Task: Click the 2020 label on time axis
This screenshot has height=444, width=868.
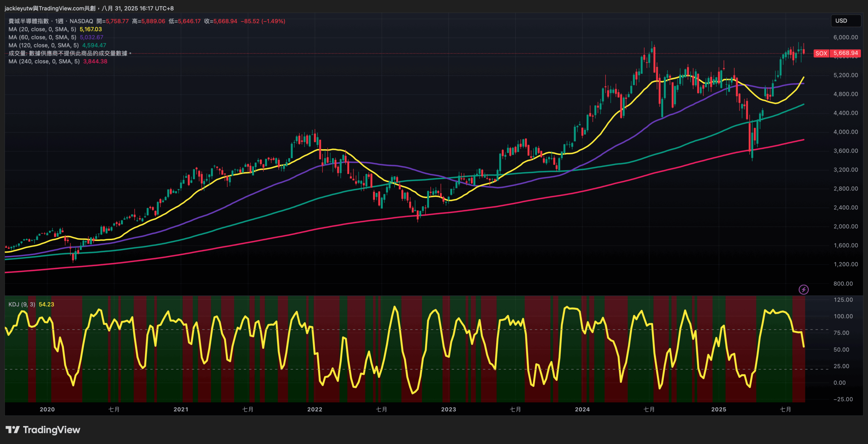Action: pos(47,409)
